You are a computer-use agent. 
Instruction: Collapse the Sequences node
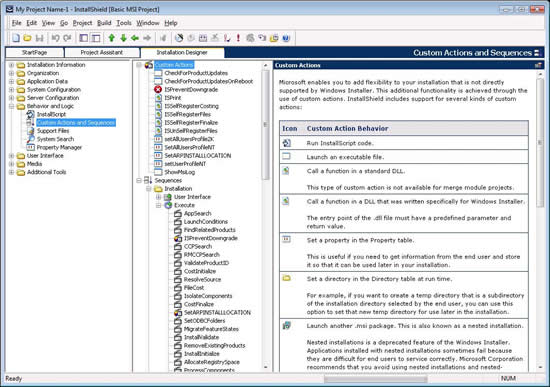pyautogui.click(x=139, y=180)
